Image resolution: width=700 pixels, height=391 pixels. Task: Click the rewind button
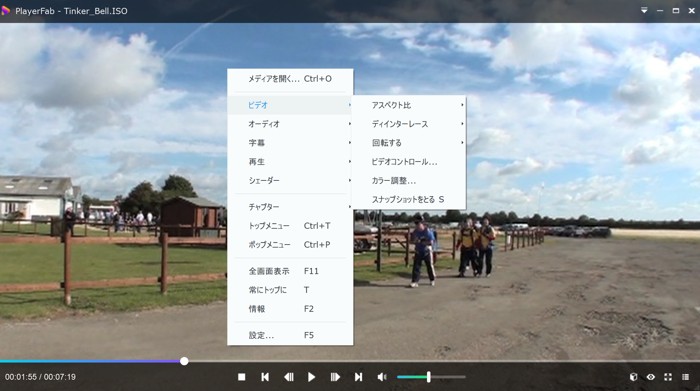tap(288, 377)
